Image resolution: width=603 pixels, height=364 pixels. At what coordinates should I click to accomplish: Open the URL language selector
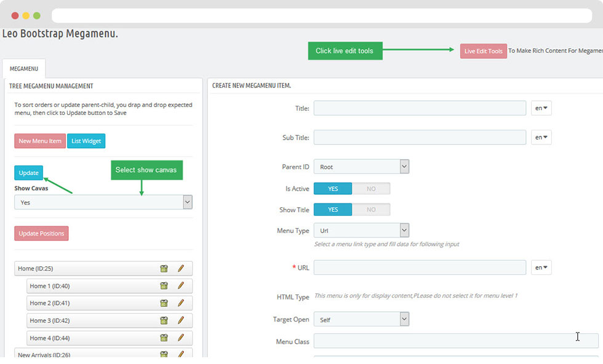point(541,267)
